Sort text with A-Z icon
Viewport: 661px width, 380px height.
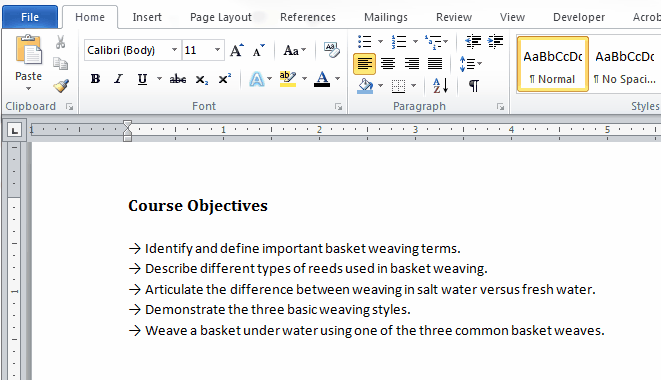[441, 86]
